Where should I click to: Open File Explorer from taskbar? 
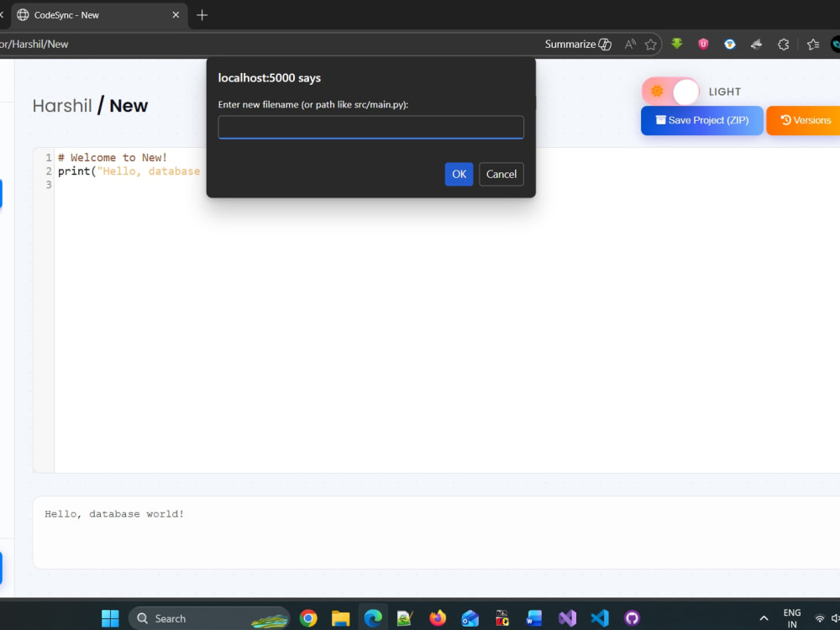pos(341,618)
